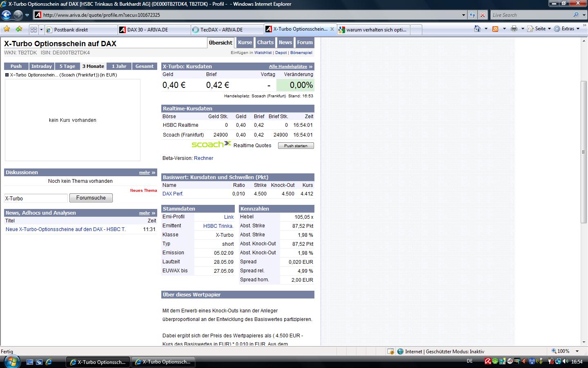Open the News page tab
The width and height of the screenshot is (588, 368).
pyautogui.click(x=285, y=43)
